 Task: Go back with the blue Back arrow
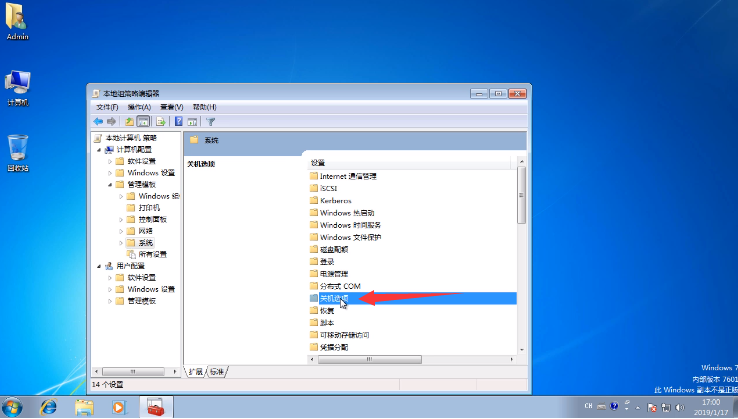point(98,121)
